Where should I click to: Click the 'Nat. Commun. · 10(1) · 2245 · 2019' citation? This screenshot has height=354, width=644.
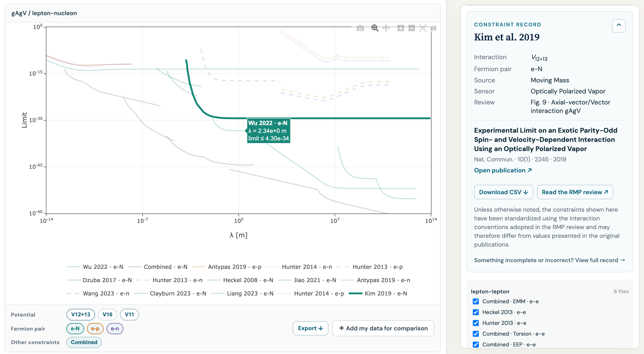pyautogui.click(x=520, y=159)
